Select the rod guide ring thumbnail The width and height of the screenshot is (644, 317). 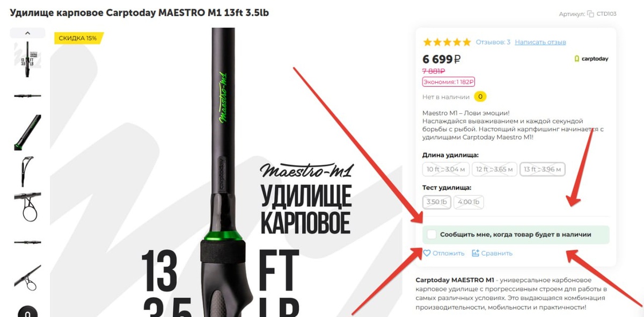(27, 207)
